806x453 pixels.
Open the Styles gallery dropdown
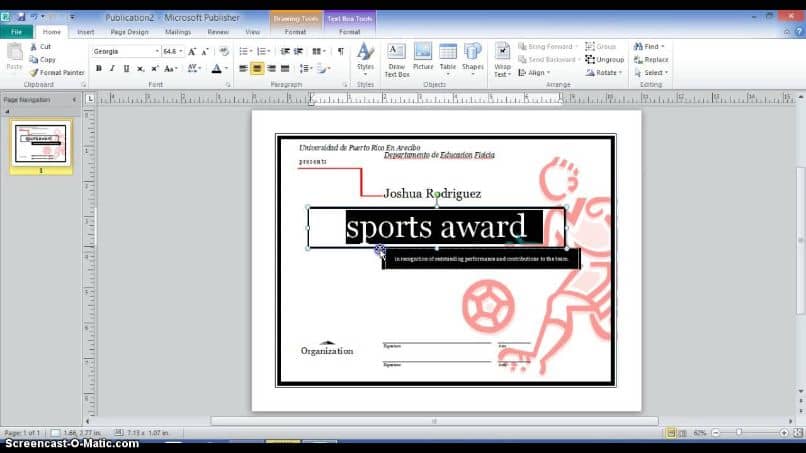pyautogui.click(x=365, y=58)
